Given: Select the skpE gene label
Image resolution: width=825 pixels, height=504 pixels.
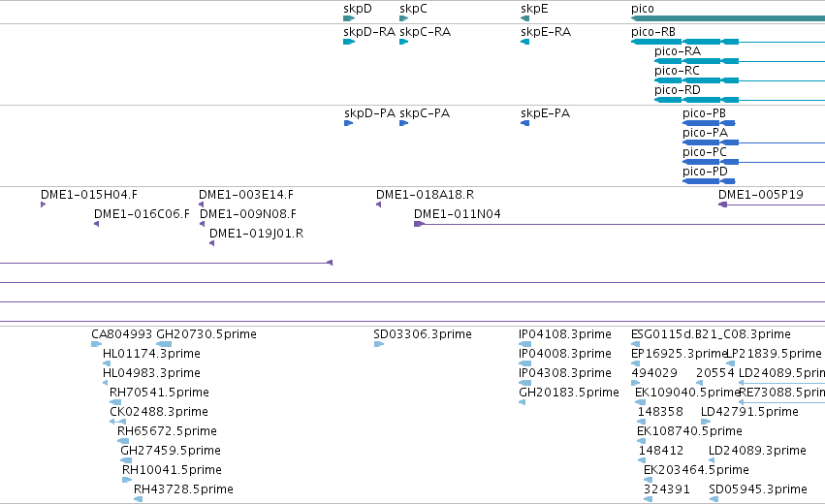Looking at the screenshot, I should click(x=534, y=9).
